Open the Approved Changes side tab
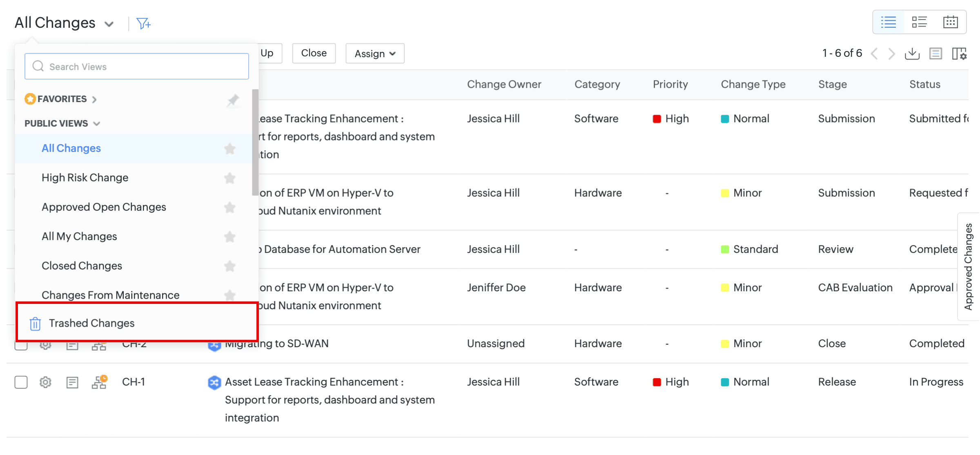This screenshot has width=980, height=455. 968,266
